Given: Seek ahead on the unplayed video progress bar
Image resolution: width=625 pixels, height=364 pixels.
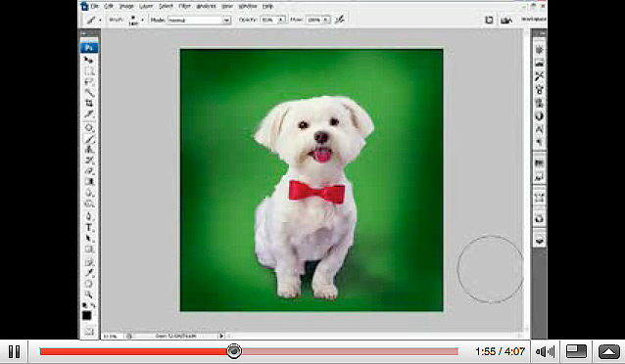Looking at the screenshot, I should click(x=350, y=351).
